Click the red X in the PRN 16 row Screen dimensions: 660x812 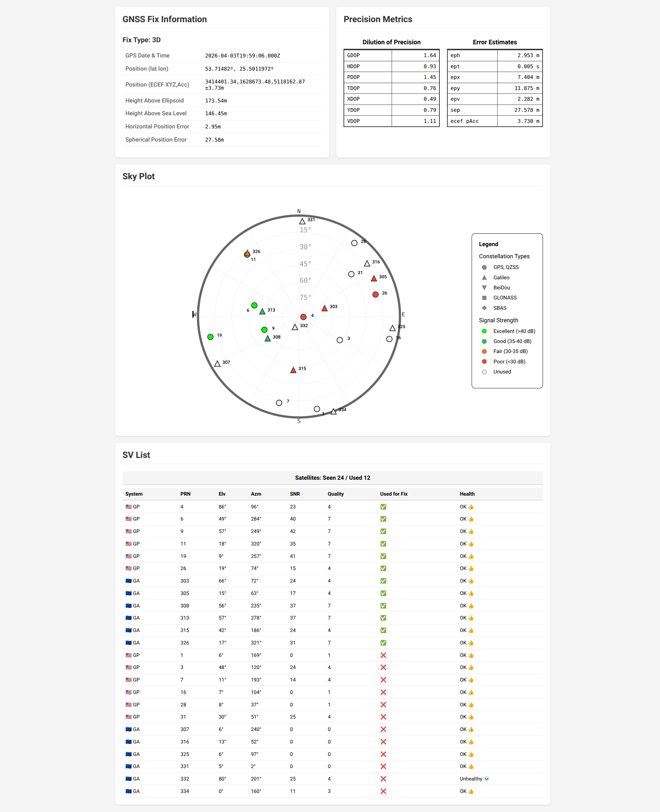383,692
